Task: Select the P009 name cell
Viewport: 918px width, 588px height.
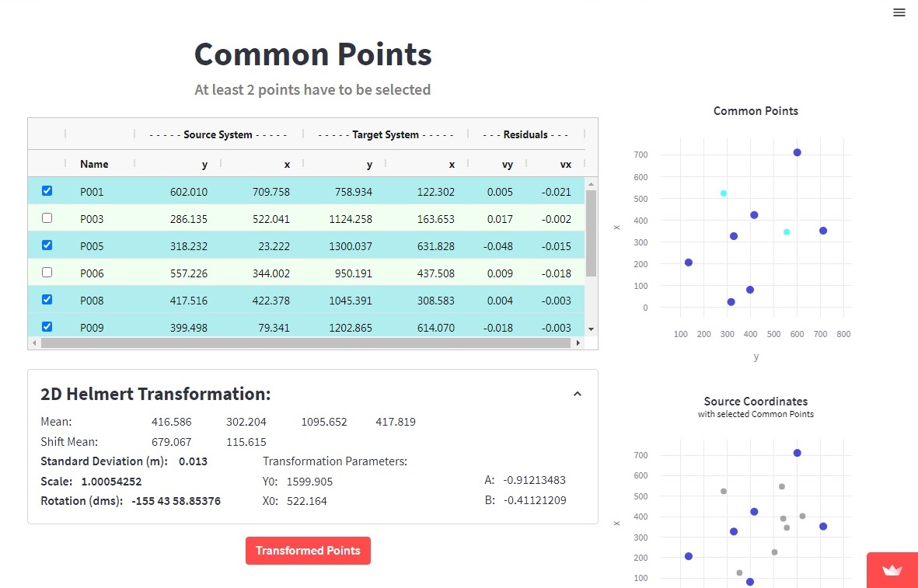Action: (x=92, y=328)
